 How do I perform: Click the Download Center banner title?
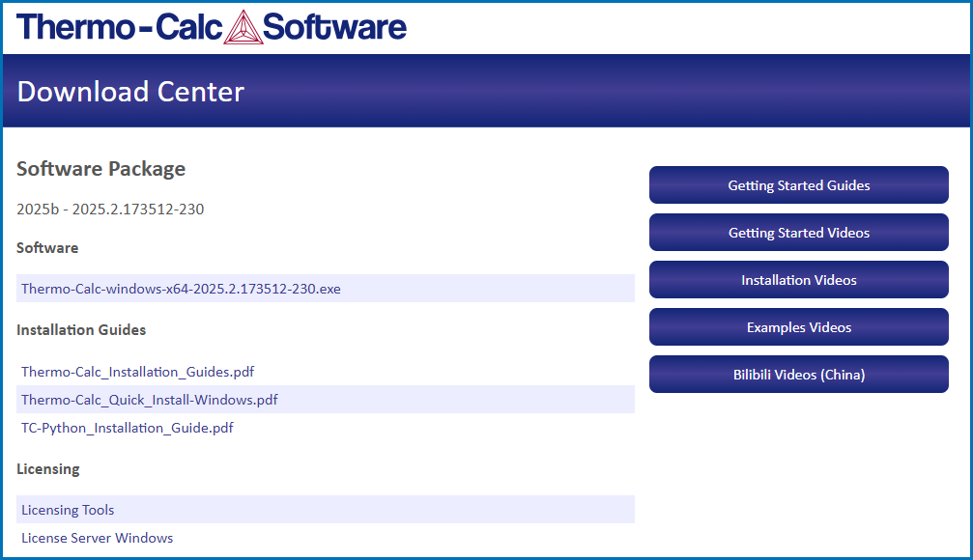tap(130, 91)
